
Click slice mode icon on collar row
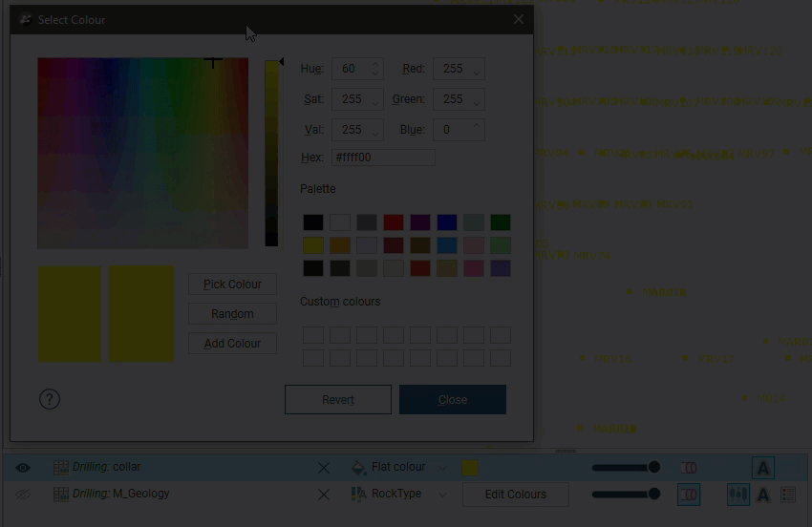pyautogui.click(x=689, y=468)
